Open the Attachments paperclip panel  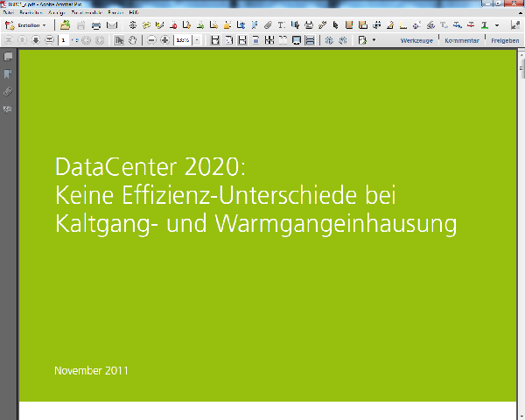[x=8, y=91]
